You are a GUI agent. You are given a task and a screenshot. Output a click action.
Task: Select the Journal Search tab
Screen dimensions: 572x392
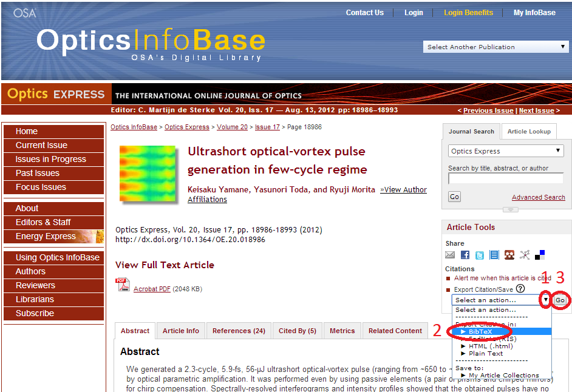pos(471,131)
